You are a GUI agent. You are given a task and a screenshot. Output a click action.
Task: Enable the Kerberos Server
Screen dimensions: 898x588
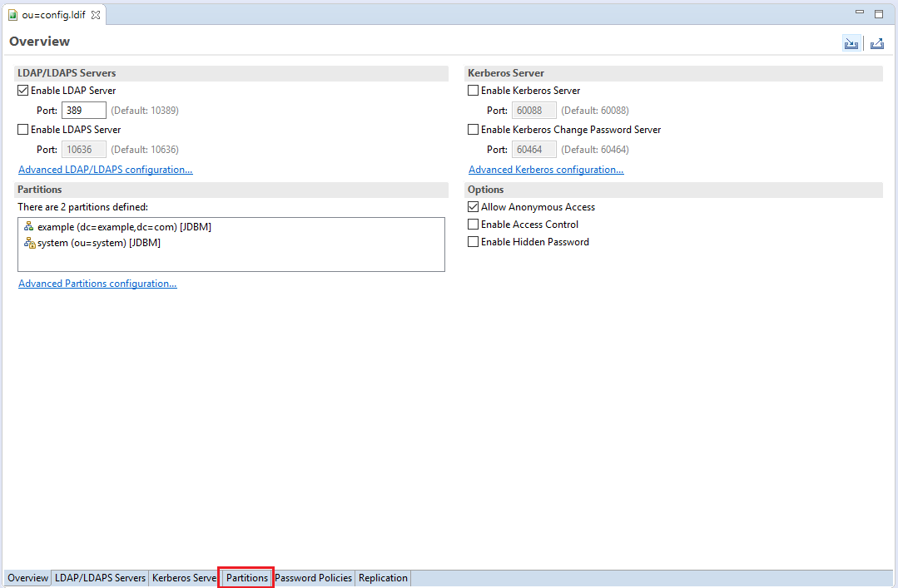tap(473, 90)
